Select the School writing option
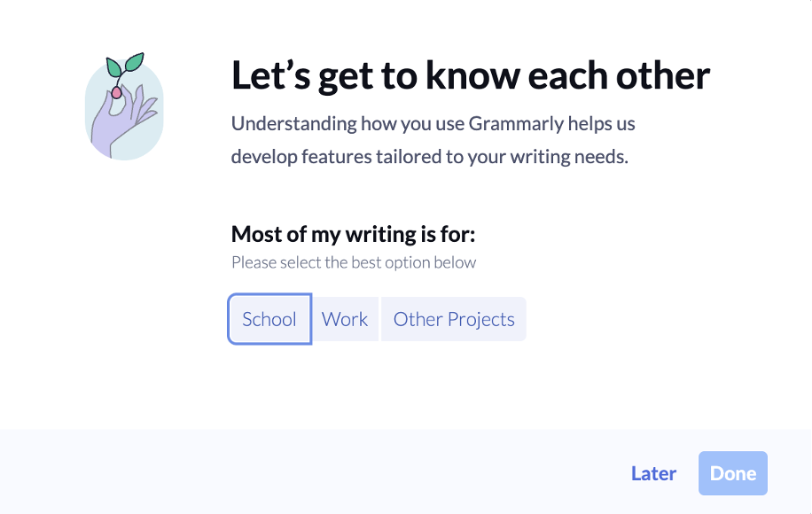 [269, 319]
